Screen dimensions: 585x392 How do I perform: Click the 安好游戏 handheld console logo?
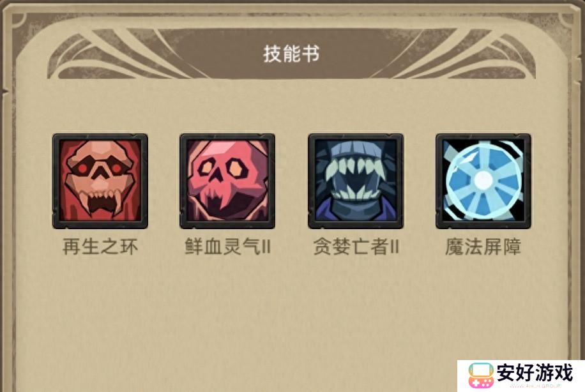tap(481, 375)
